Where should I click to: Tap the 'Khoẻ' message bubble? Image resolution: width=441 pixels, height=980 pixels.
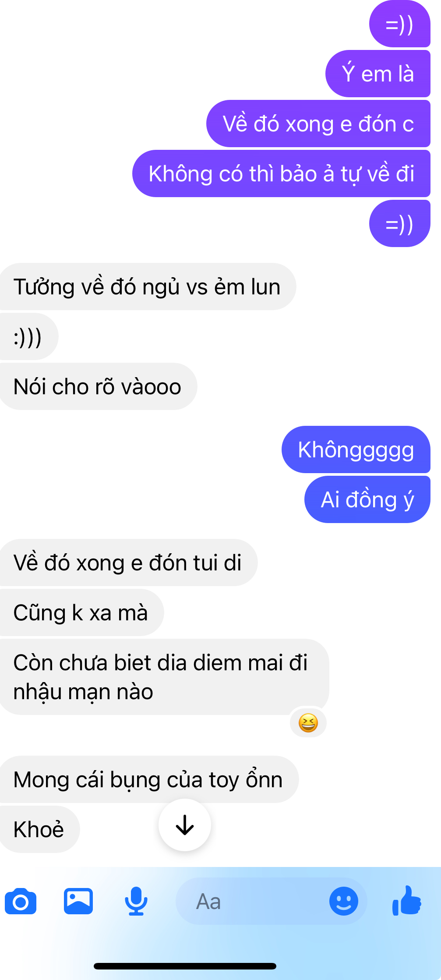pos(39,829)
